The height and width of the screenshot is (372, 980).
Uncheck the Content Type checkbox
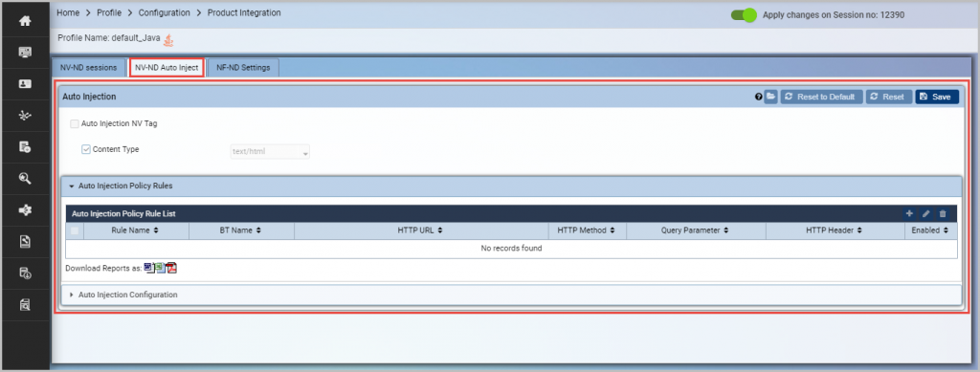[86, 149]
